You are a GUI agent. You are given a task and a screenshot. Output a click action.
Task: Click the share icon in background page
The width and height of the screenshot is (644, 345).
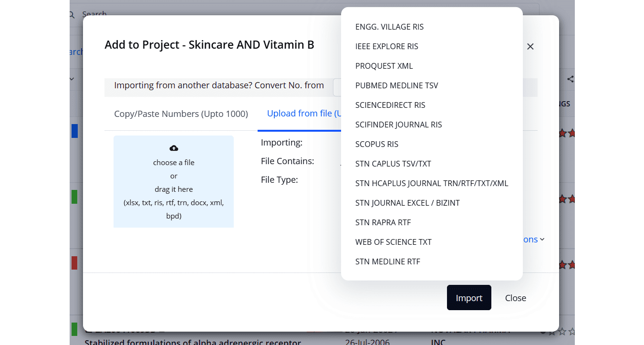[571, 79]
